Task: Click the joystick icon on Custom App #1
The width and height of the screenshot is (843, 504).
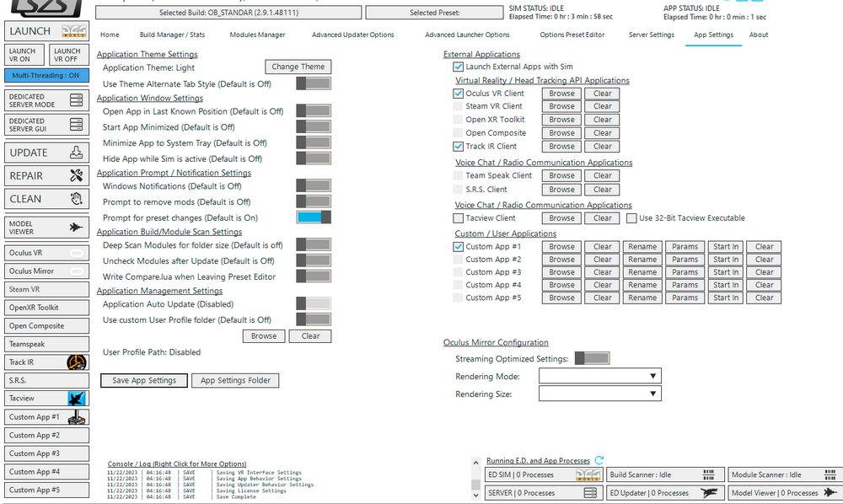Action: pos(77,417)
